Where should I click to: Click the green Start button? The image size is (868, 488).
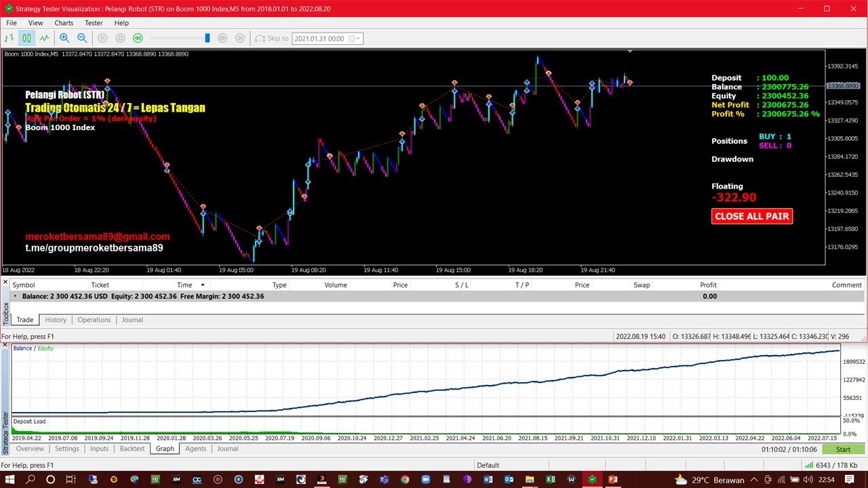click(843, 449)
